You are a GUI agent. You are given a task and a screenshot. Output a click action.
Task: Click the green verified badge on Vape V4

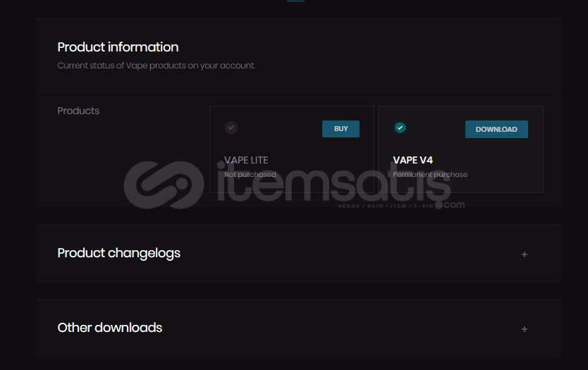pyautogui.click(x=400, y=128)
